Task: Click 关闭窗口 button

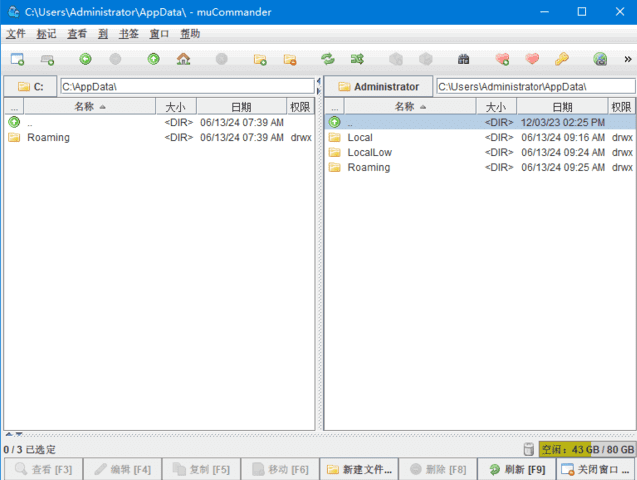Action: [596, 469]
